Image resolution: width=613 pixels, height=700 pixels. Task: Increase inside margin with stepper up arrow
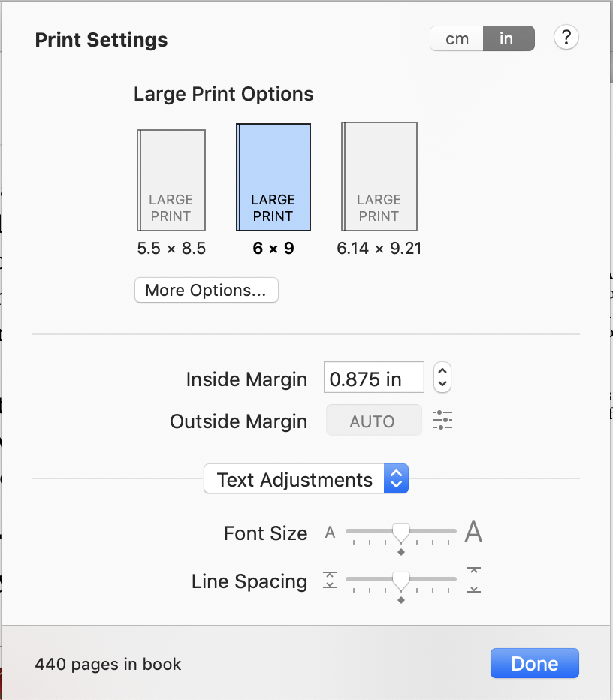click(x=442, y=371)
